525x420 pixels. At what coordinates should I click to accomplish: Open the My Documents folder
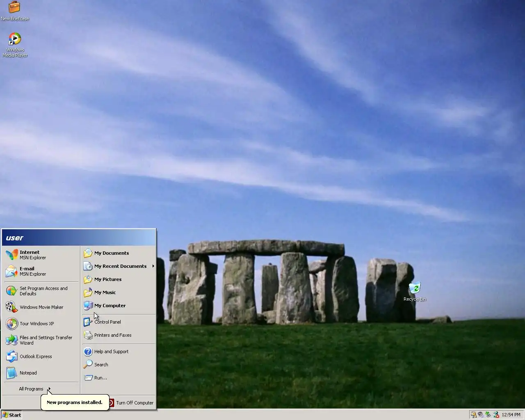click(x=119, y=253)
